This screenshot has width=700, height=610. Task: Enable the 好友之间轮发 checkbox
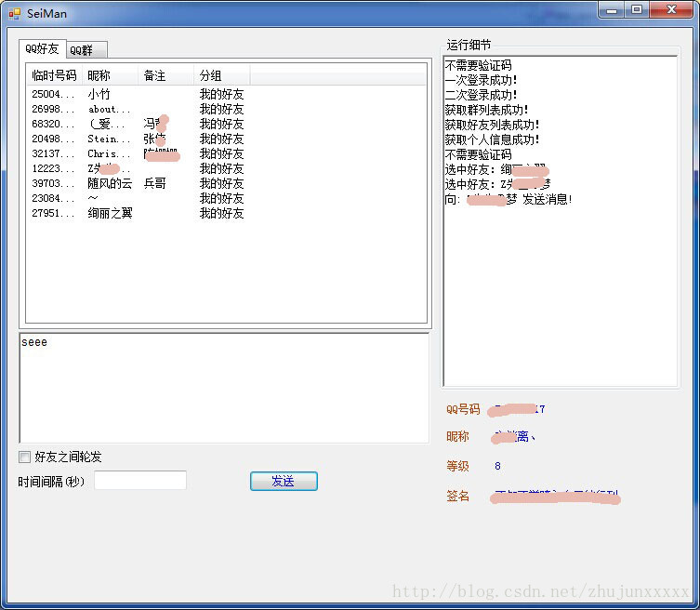pos(24,457)
